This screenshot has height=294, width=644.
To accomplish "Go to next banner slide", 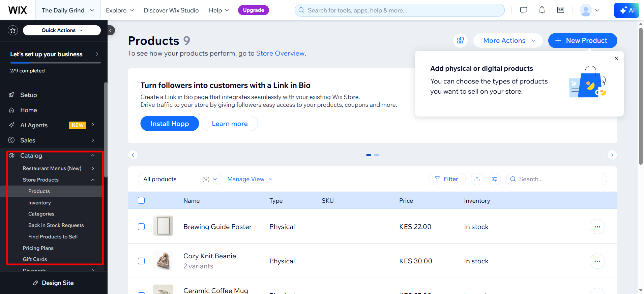I will coord(612,155).
